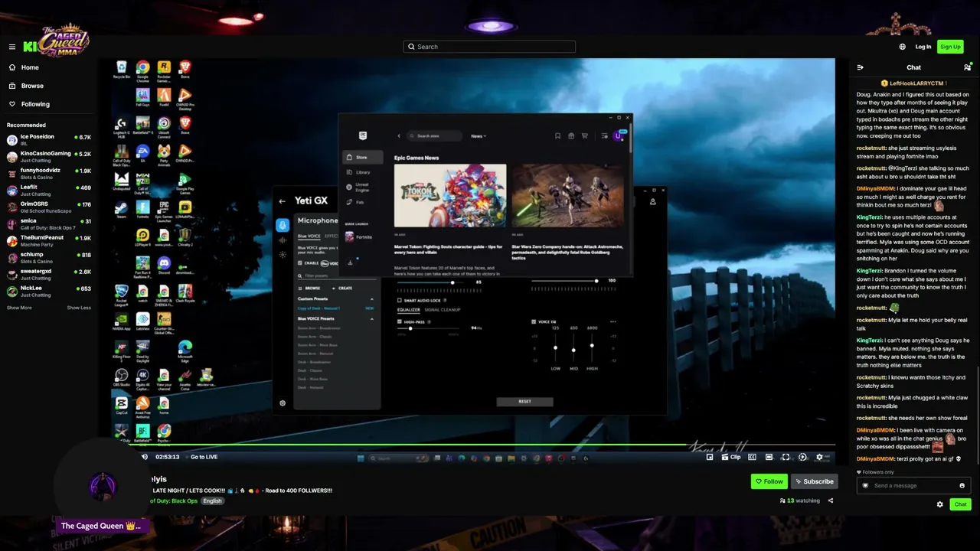Switch to Signal Cleanup tab
The height and width of the screenshot is (551, 980).
coord(443,310)
